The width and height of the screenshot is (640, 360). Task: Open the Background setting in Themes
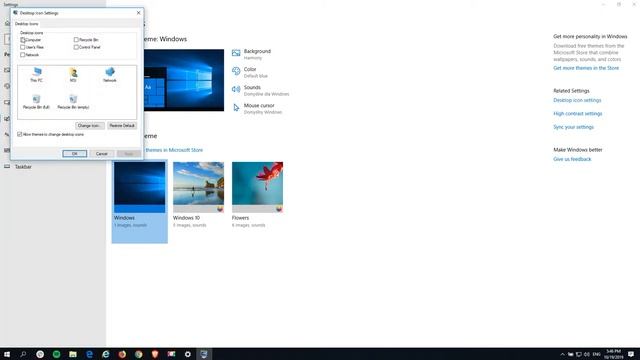click(x=251, y=54)
